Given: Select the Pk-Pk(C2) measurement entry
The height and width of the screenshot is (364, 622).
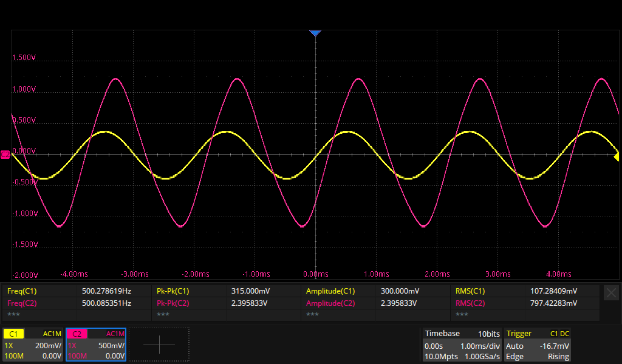Looking at the screenshot, I should (173, 303).
